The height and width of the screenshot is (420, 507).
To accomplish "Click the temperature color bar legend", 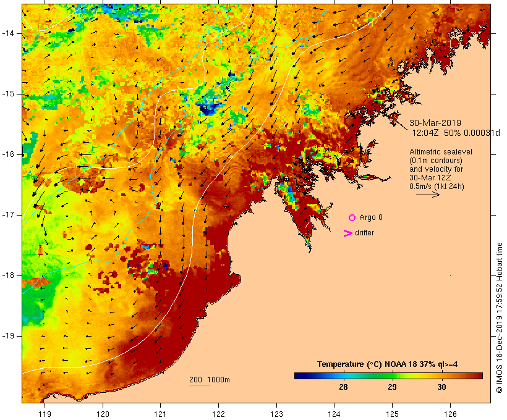I will [388, 376].
